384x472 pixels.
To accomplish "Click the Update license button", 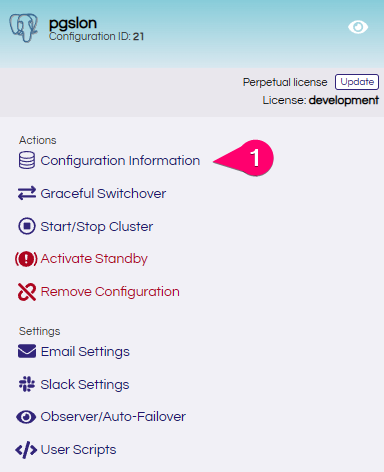I will (357, 82).
